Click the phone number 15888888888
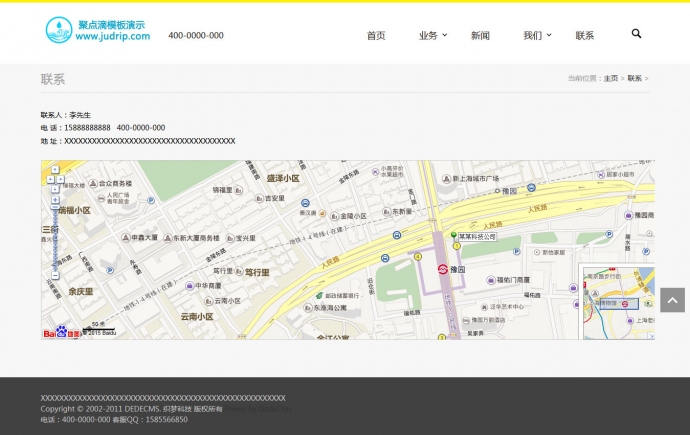Screen dimensions: 690x435 [87, 128]
